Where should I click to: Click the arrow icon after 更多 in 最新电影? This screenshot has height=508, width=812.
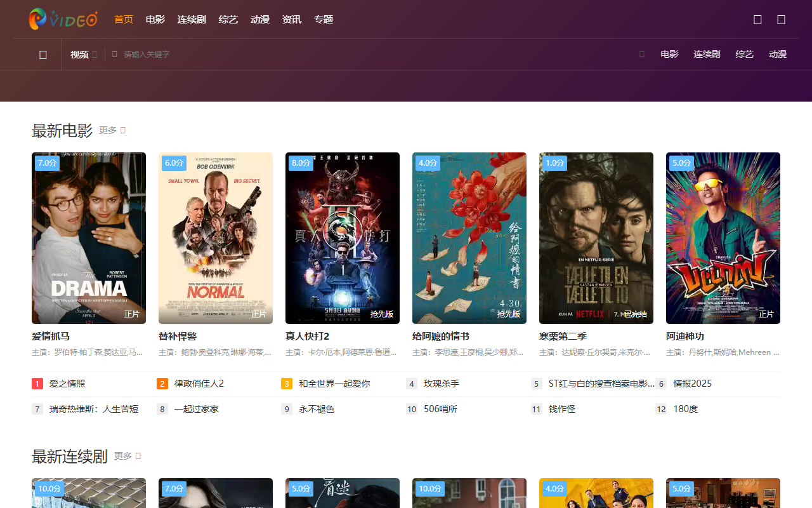click(123, 130)
